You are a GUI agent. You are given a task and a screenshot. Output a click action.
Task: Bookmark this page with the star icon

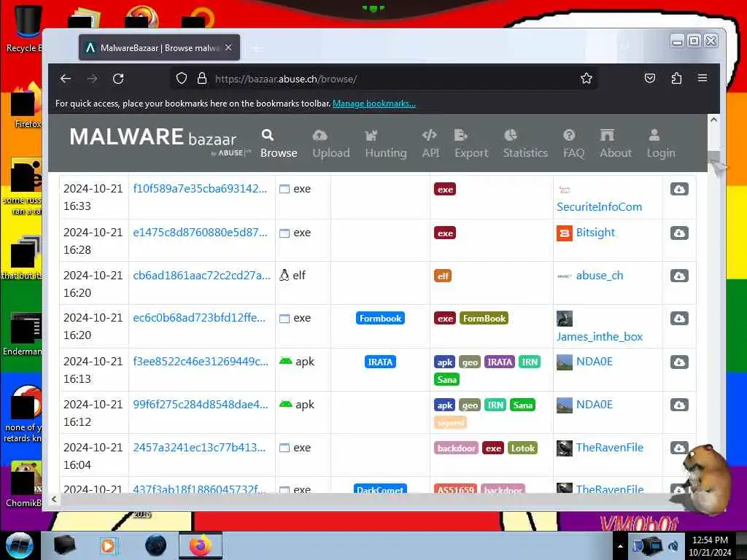587,79
